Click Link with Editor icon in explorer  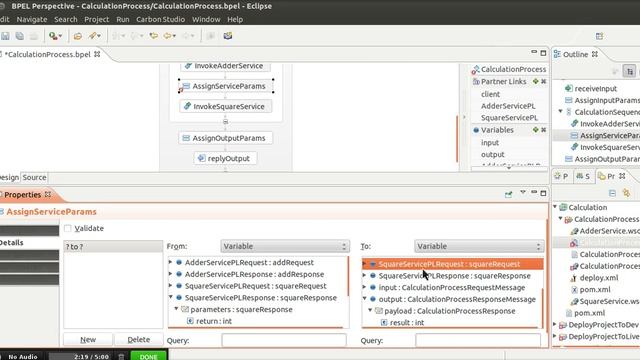[627, 193]
